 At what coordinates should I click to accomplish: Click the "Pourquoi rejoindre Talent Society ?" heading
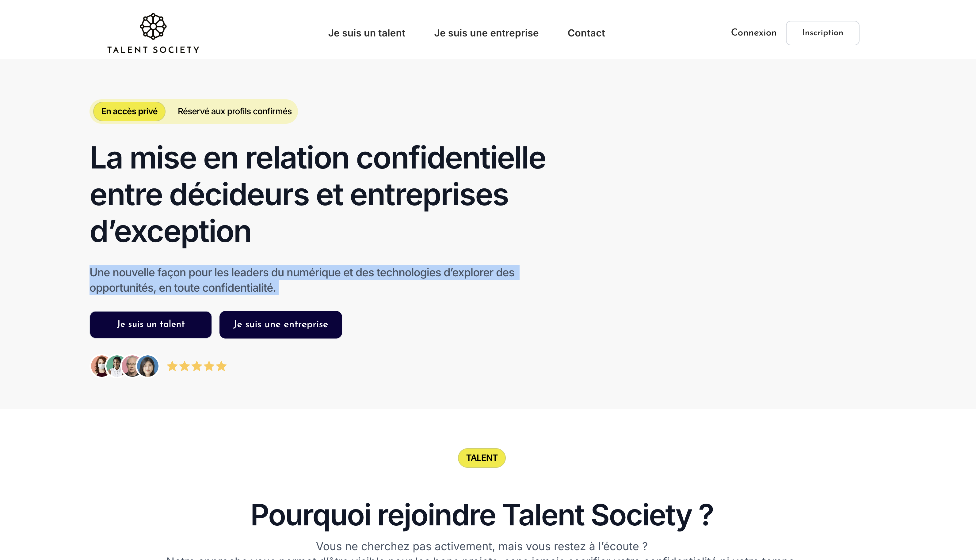point(482,515)
